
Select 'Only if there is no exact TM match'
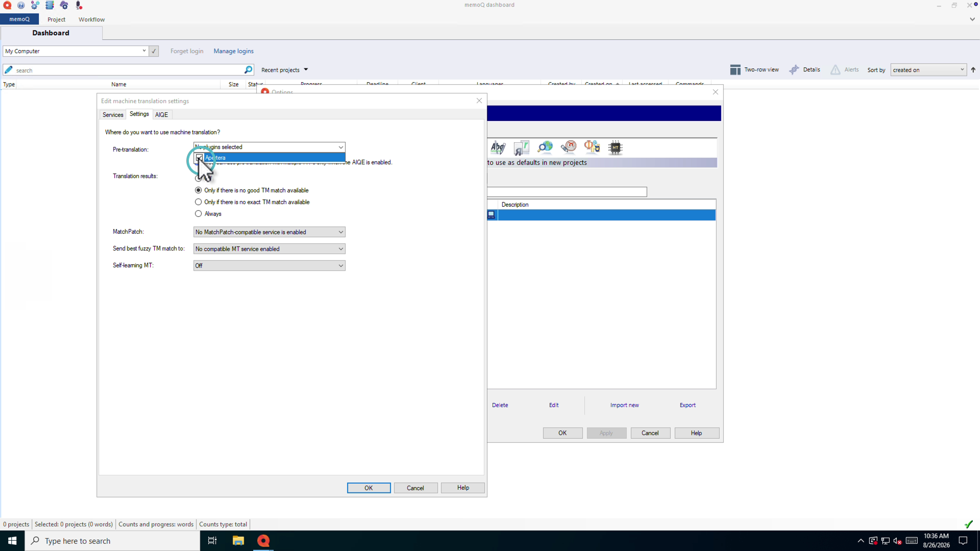tap(199, 202)
